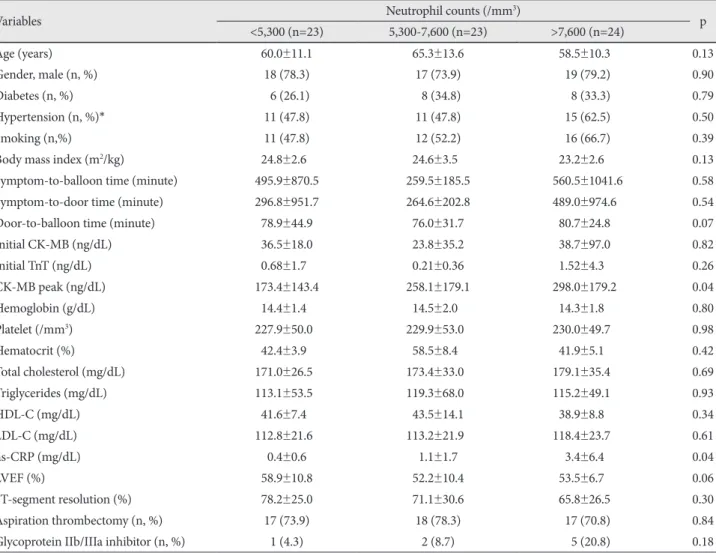Click the 'Body mass index (m²/kg)' label
The height and width of the screenshot is (553, 716).
click(x=61, y=159)
